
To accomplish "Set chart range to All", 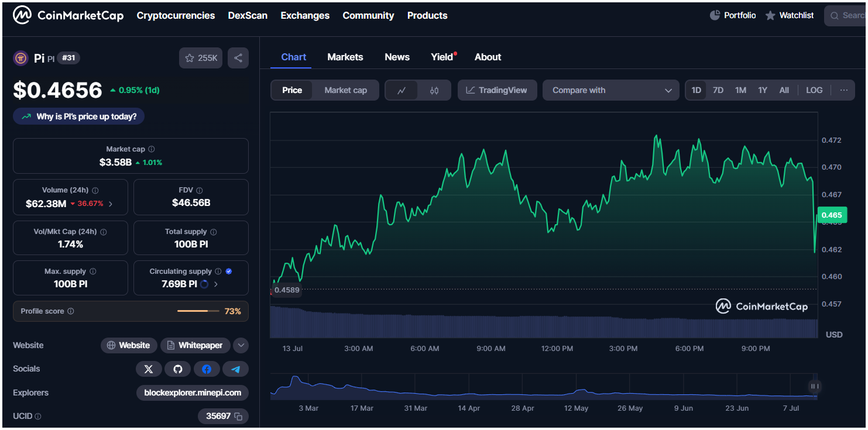I will [x=784, y=90].
